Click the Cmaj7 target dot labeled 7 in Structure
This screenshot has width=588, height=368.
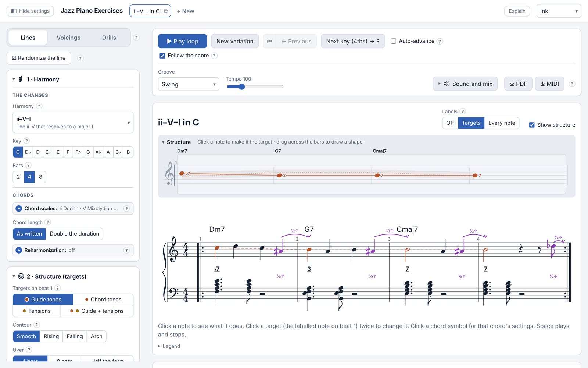point(377,176)
